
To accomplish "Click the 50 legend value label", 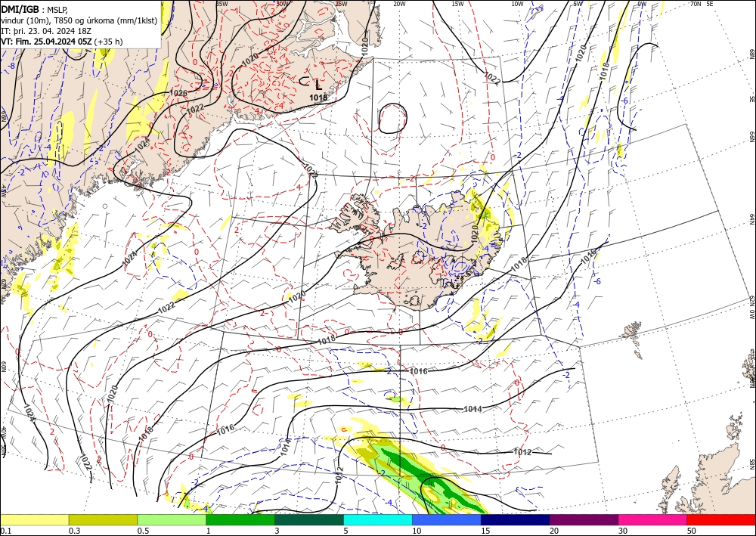I will pos(692,531).
